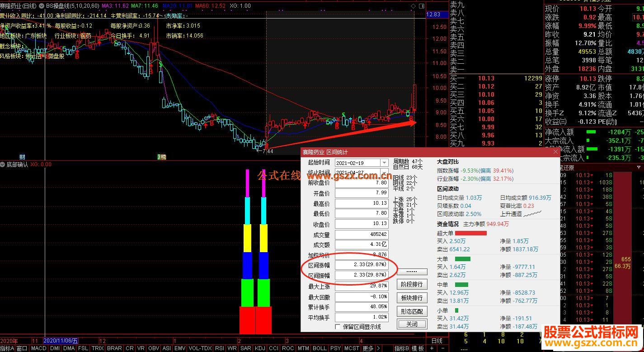Image resolution: width=644 pixels, height=352 pixels.
Task: Select the WR indicator tab
Action: pos(232,348)
